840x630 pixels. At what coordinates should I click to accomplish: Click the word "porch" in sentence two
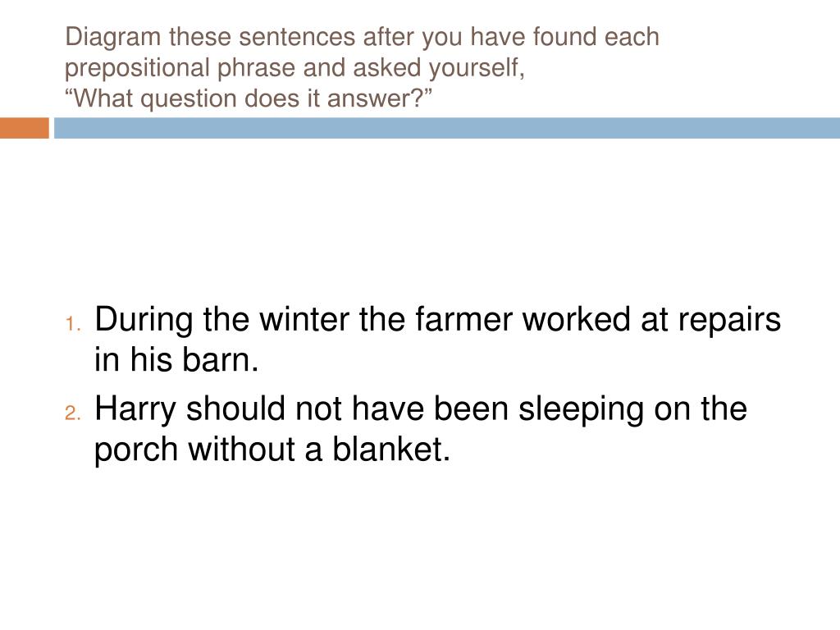pyautogui.click(x=136, y=450)
